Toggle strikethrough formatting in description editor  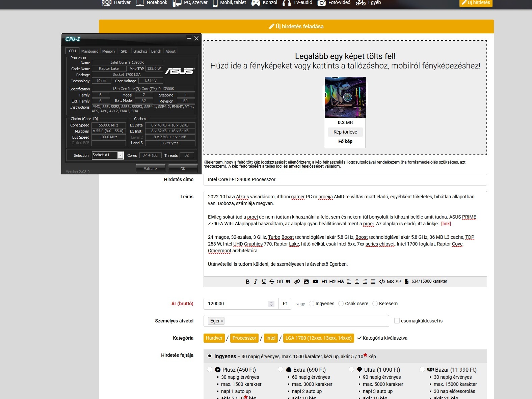click(x=272, y=282)
